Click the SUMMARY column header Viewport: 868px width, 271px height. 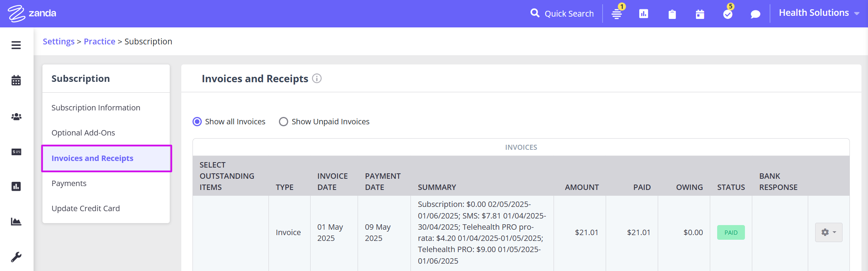click(x=437, y=187)
